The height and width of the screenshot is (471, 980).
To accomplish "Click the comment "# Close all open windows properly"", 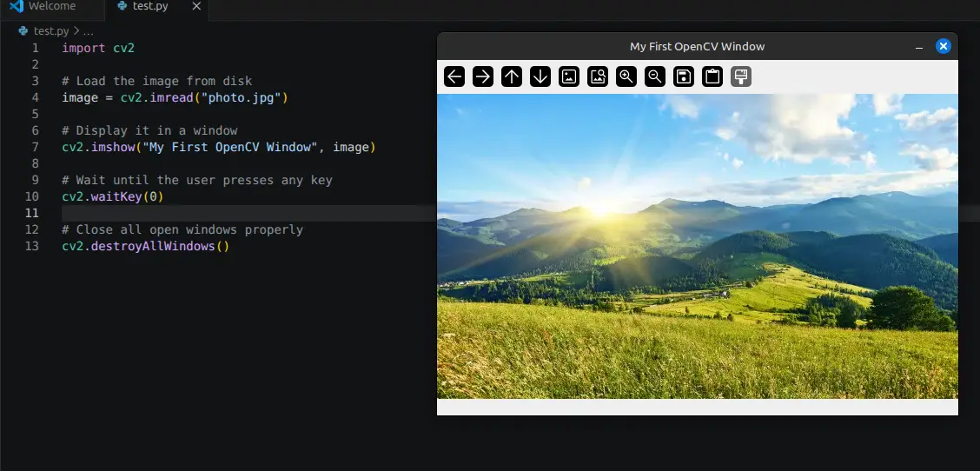I will pyautogui.click(x=182, y=229).
